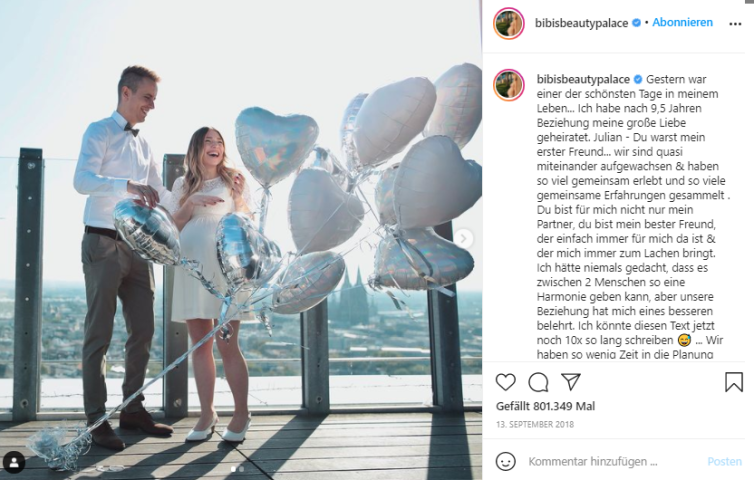Viewport: 754px width, 480px height.
Task: Save post with bookmark icon
Action: pyautogui.click(x=734, y=382)
